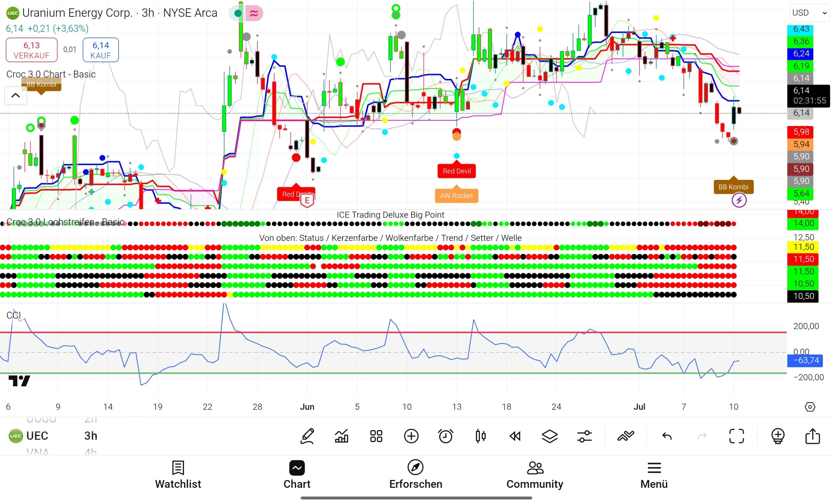Viewport: 833px width, 504px height.
Task: Switch to the Watchlist tab
Action: point(178,475)
